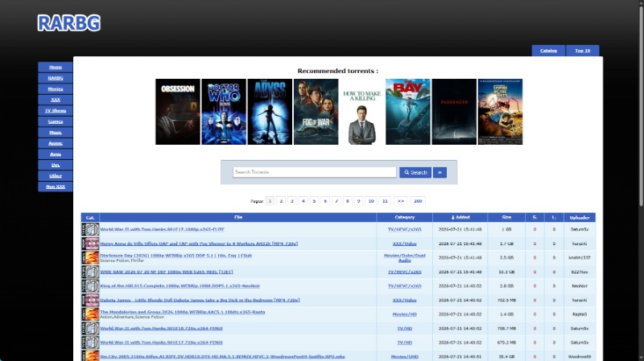
Task: Click the RARBG logo in the header
Action: pos(68,23)
